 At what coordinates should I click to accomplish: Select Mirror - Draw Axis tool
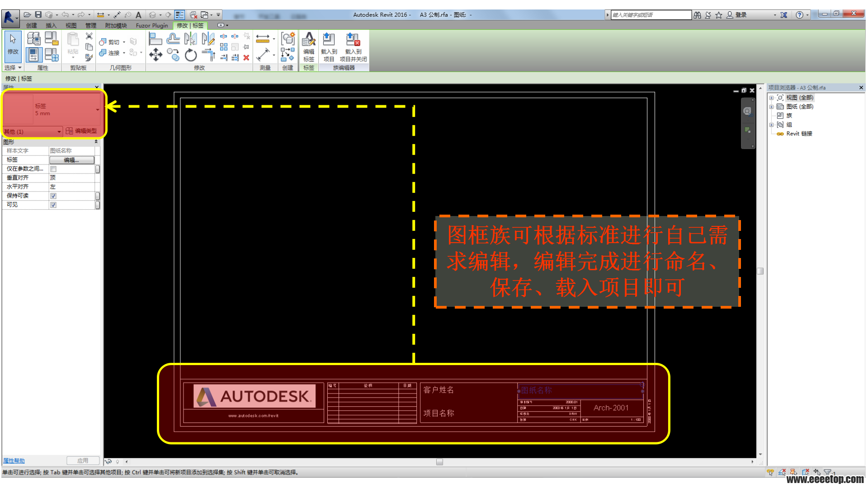208,39
